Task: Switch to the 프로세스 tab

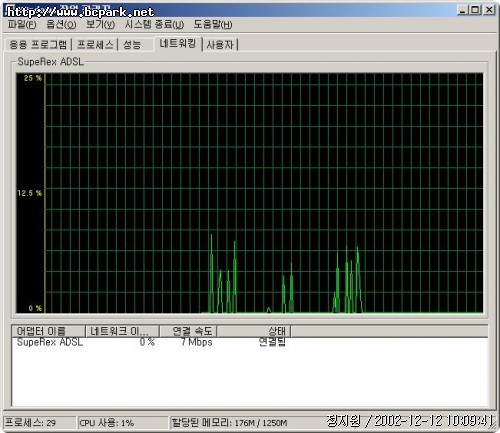Action: (x=95, y=45)
